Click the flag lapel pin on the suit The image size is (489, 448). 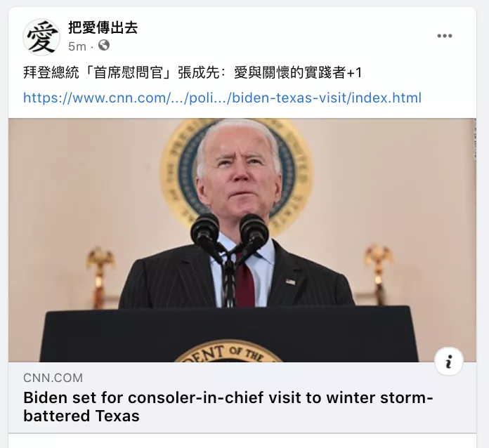coord(290,282)
